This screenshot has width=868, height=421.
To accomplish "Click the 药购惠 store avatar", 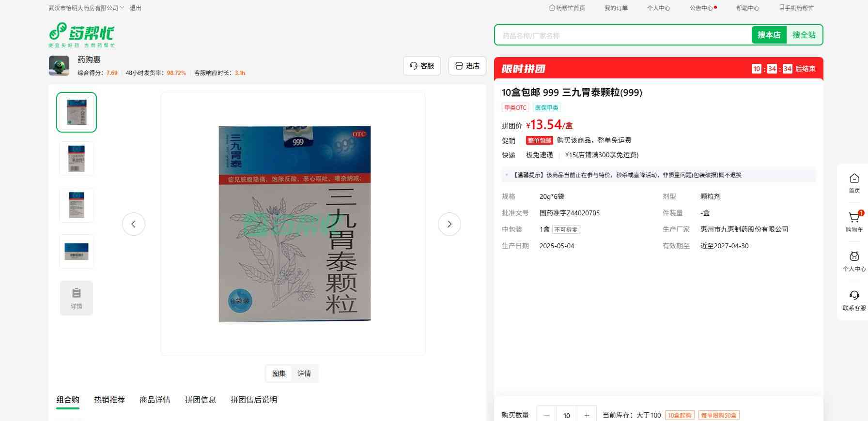I will (59, 66).
